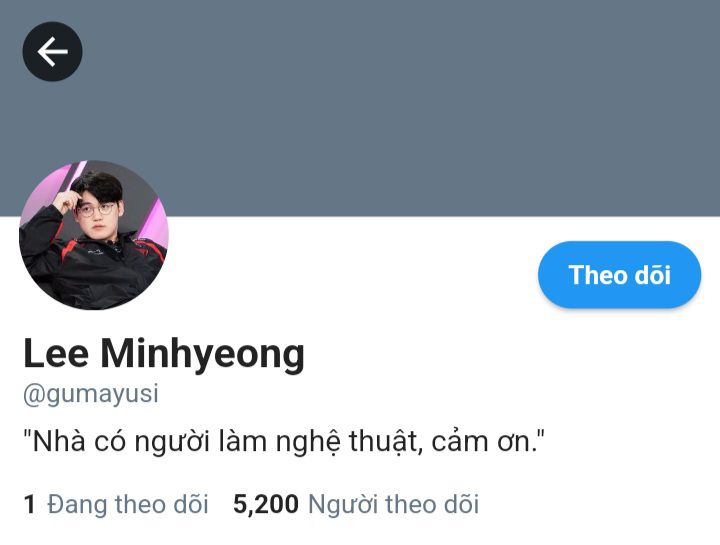Tap the word dõi on follow button
The height and width of the screenshot is (545, 720).
652,275
